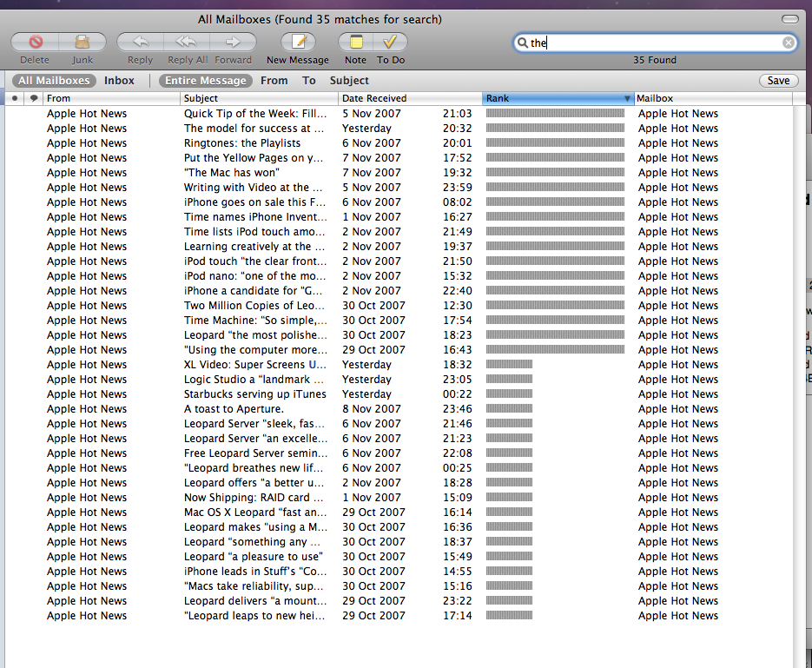The height and width of the screenshot is (668, 812).
Task: Click the Junk toolbar icon
Action: click(x=83, y=42)
